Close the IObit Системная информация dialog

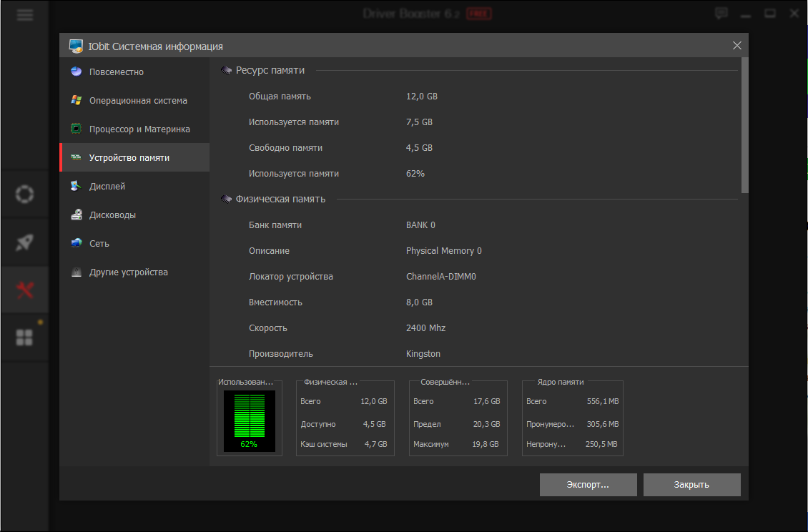737,46
